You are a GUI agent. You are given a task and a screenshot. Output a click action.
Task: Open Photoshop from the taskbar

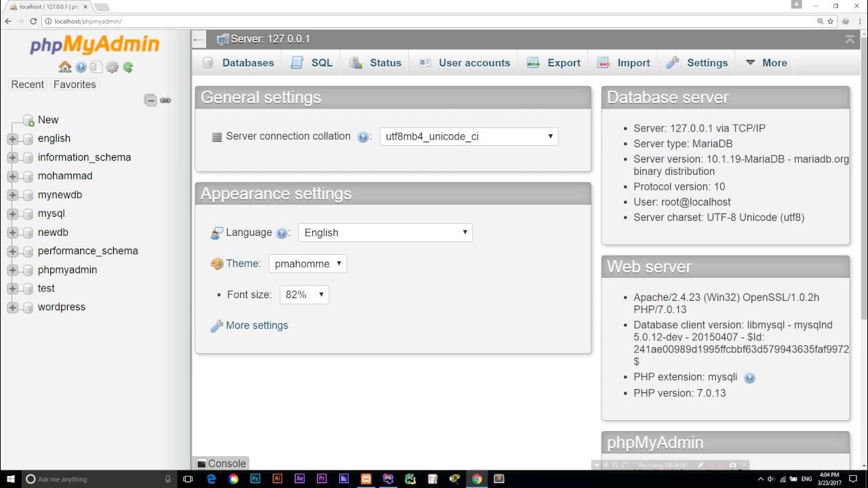(x=255, y=479)
